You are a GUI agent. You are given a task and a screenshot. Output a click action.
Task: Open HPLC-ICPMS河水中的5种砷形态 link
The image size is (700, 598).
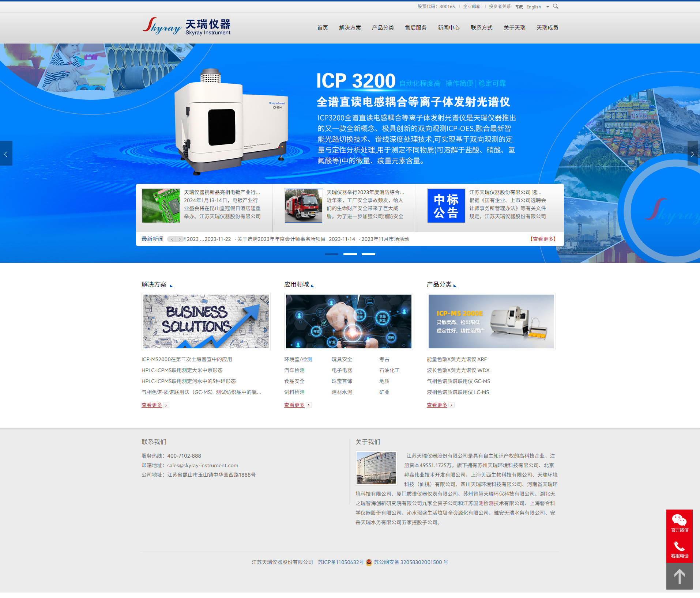(189, 382)
